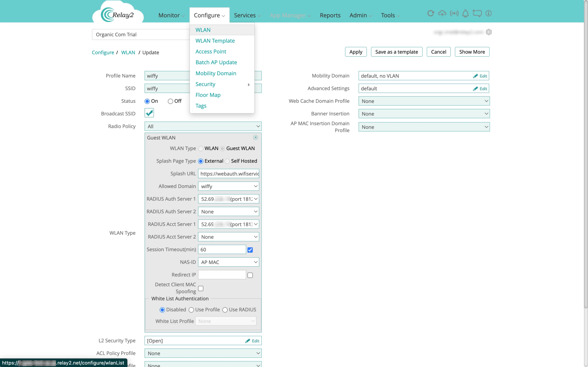Set Status to Off
The image size is (588, 367).
point(170,101)
